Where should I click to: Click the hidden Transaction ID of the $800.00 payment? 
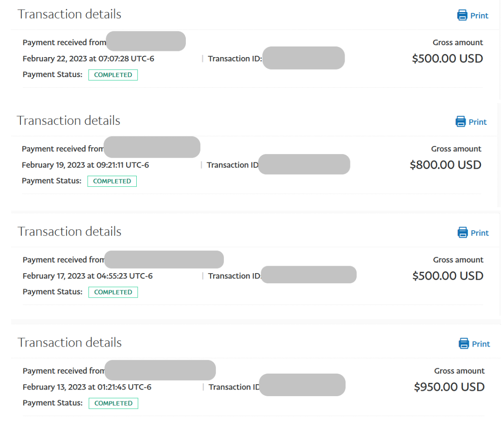point(304,164)
